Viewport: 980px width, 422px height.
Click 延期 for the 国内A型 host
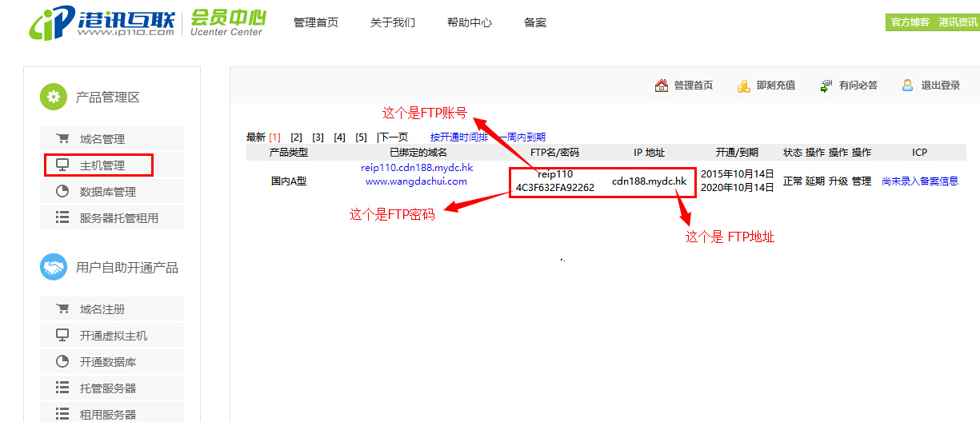(x=815, y=181)
